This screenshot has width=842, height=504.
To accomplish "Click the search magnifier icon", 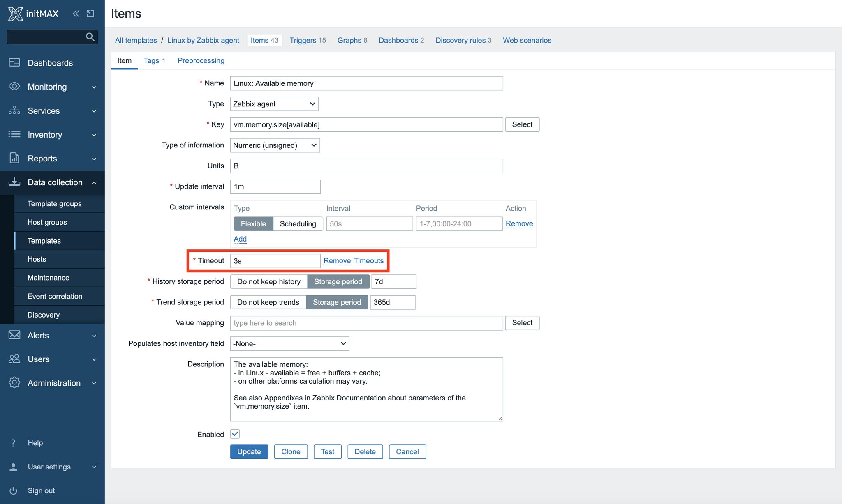I will click(x=90, y=37).
